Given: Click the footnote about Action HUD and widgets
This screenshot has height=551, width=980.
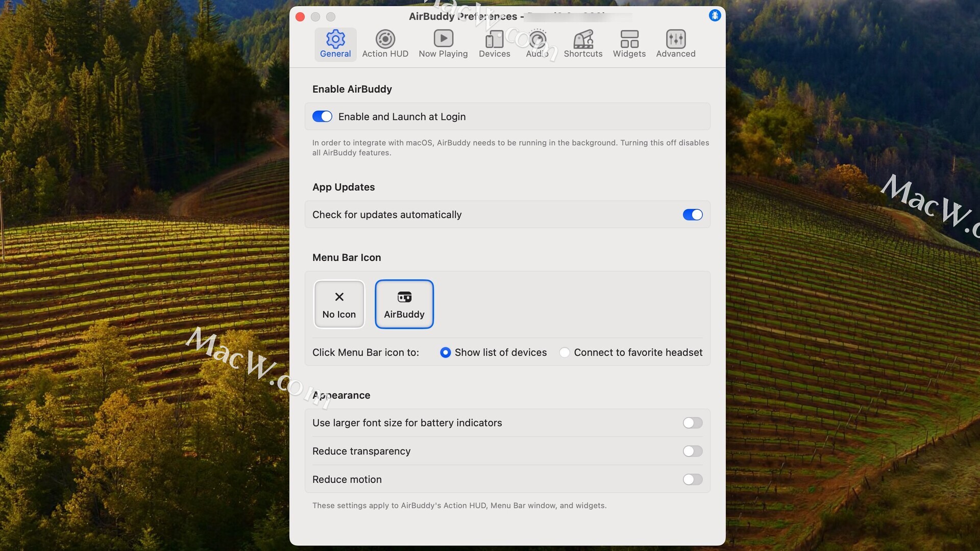Looking at the screenshot, I should (459, 506).
